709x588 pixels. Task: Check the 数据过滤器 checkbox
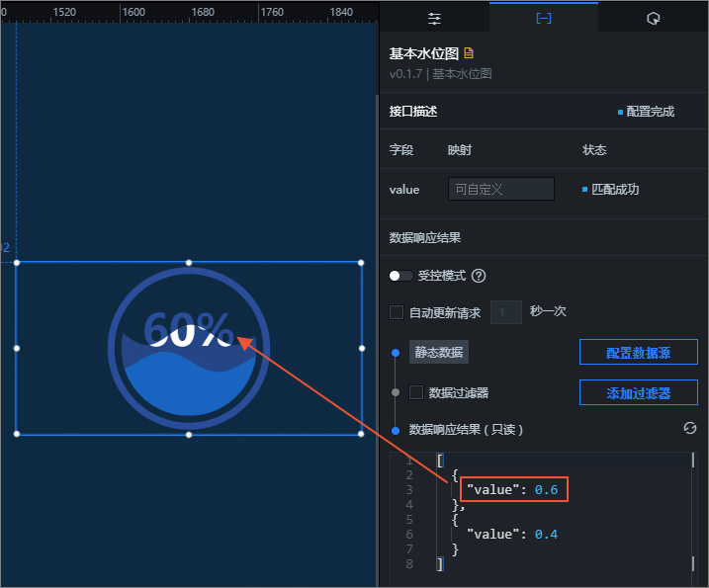coord(416,392)
